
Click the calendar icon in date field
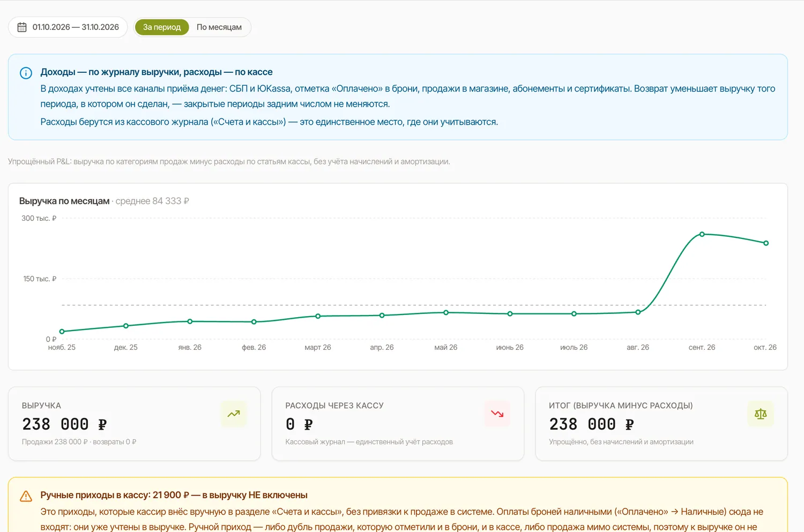tap(22, 27)
